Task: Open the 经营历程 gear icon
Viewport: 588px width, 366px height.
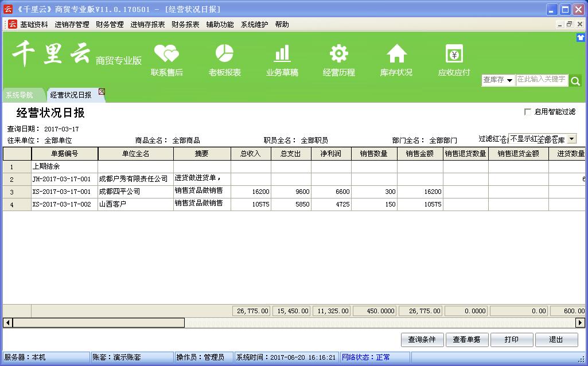Action: point(338,54)
